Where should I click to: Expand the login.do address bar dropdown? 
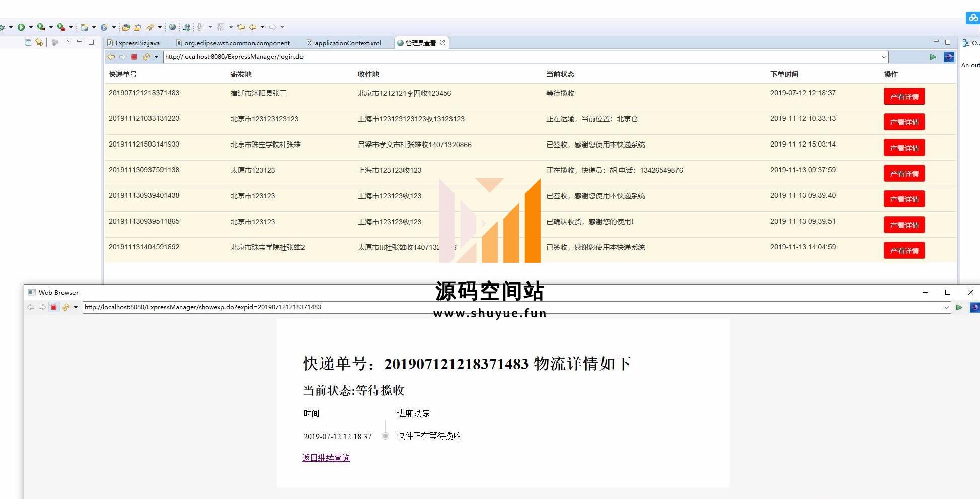(884, 57)
